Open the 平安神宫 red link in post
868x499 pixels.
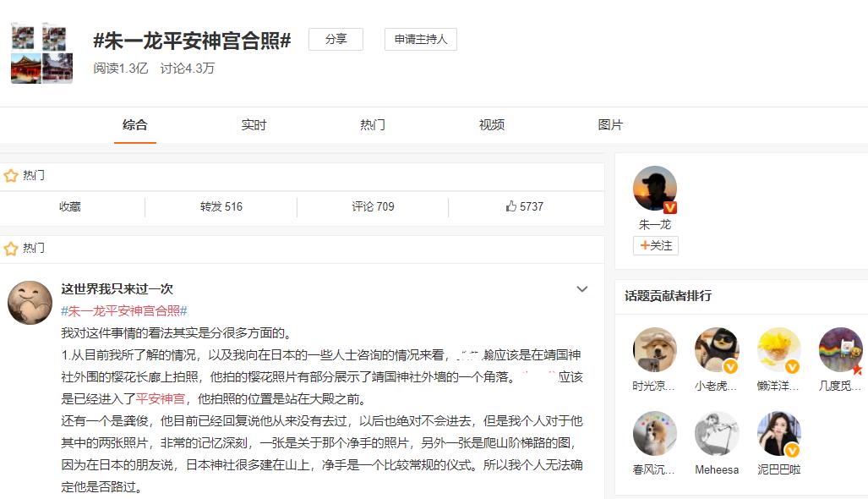[161, 398]
